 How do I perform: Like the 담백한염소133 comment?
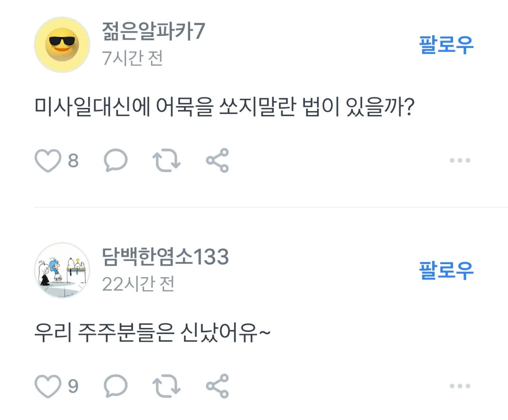(x=48, y=386)
